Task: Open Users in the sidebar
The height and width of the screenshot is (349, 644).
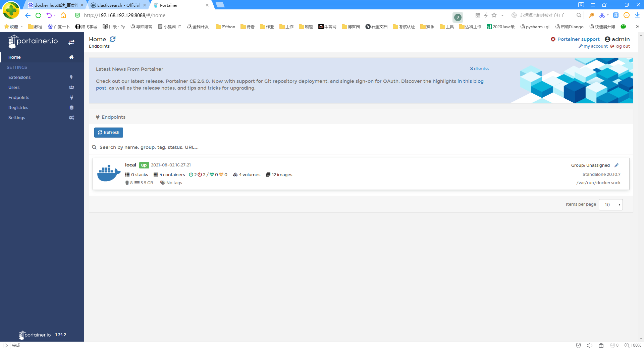Action: [42, 88]
